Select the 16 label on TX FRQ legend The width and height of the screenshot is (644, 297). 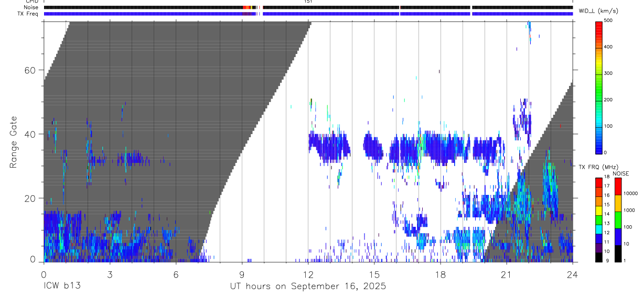click(606, 195)
